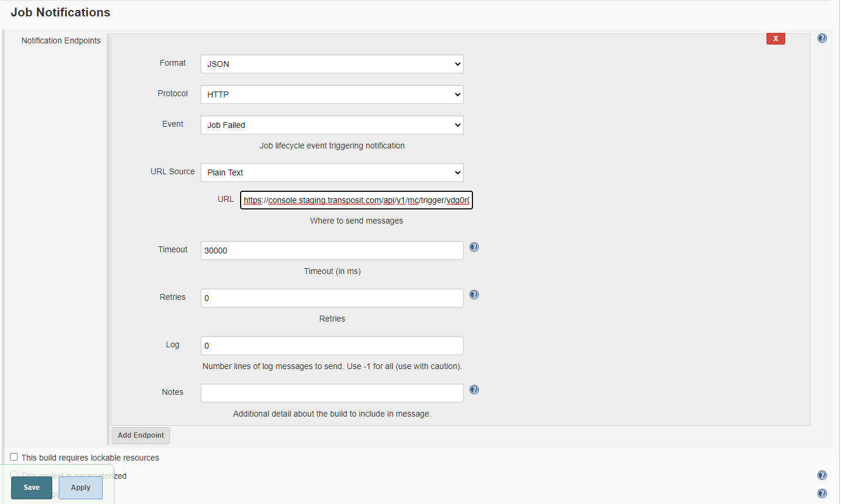Click the 'Notes' field label
The height and width of the screenshot is (504, 841).
click(173, 392)
